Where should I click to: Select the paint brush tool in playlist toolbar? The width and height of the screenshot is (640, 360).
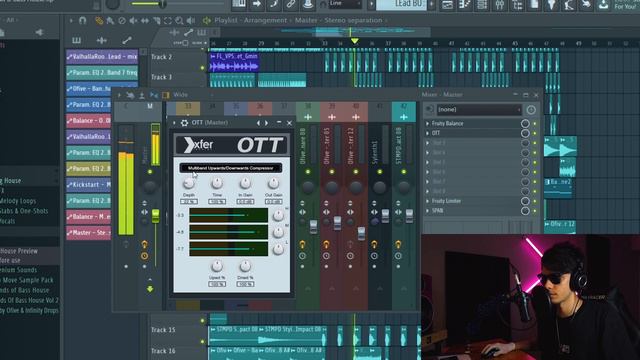coord(110,20)
